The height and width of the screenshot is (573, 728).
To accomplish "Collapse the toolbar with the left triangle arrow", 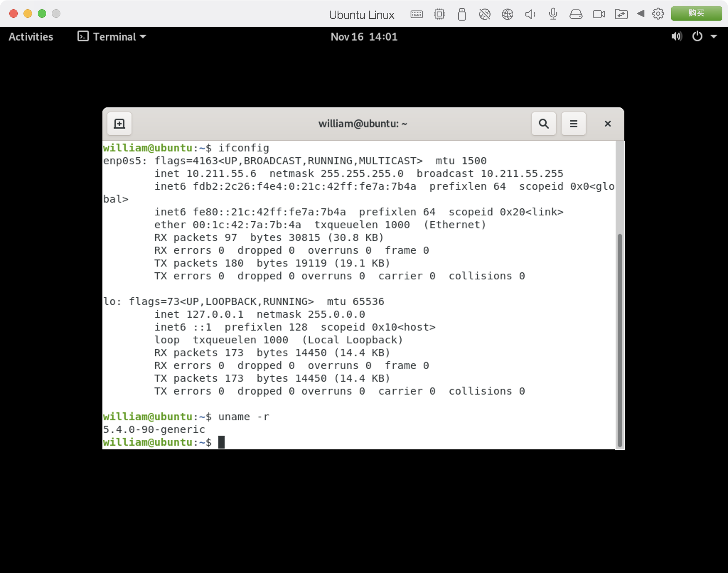I will 641,14.
